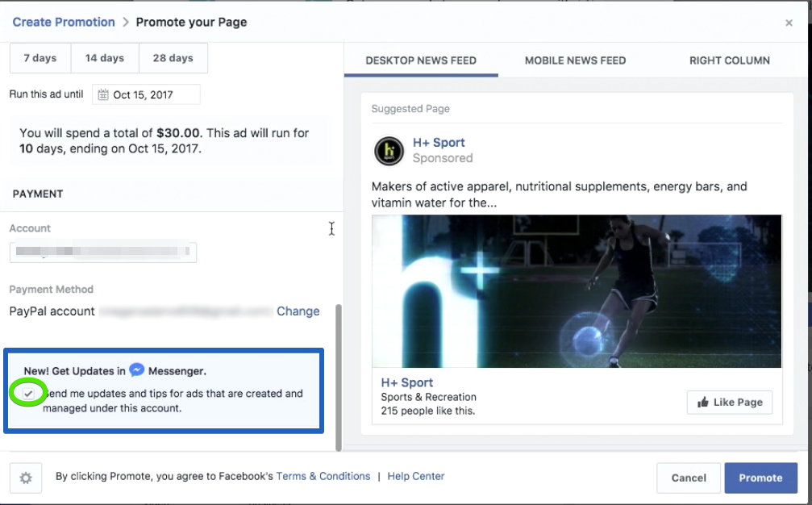Viewport: 812px width, 505px height.
Task: Click the soccer player ad image
Action: [577, 291]
